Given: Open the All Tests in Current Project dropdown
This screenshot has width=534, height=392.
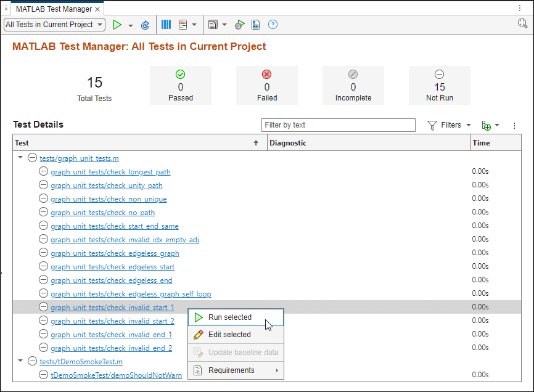Looking at the screenshot, I should [x=54, y=25].
